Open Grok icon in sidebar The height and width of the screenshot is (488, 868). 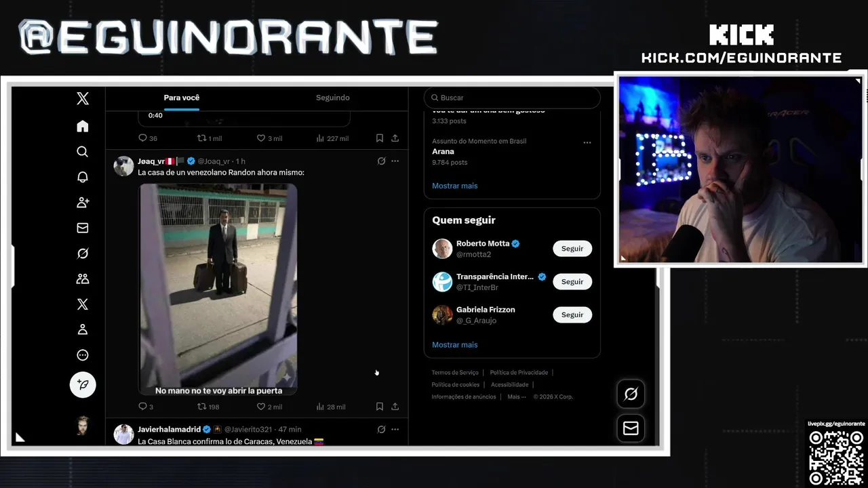83,253
